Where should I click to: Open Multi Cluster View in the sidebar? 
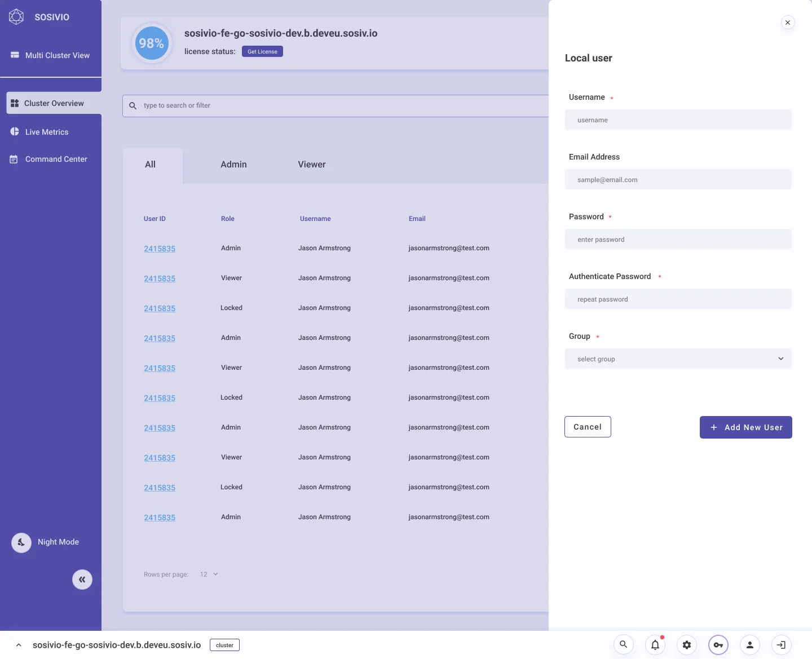pos(51,55)
